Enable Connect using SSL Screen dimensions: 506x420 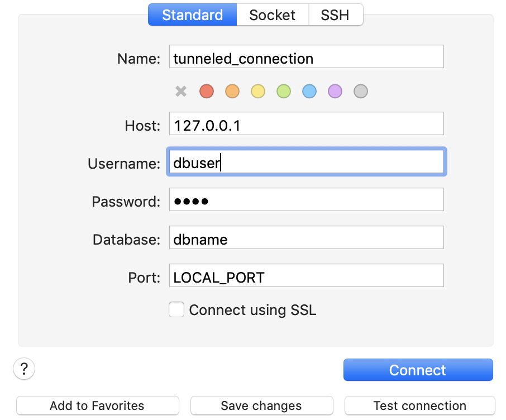(x=176, y=309)
